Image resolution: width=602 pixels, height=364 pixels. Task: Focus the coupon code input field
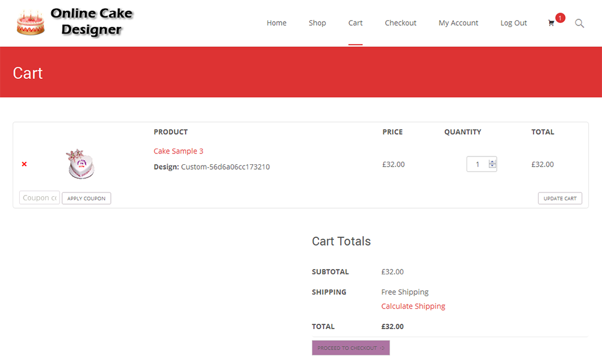[x=40, y=198]
